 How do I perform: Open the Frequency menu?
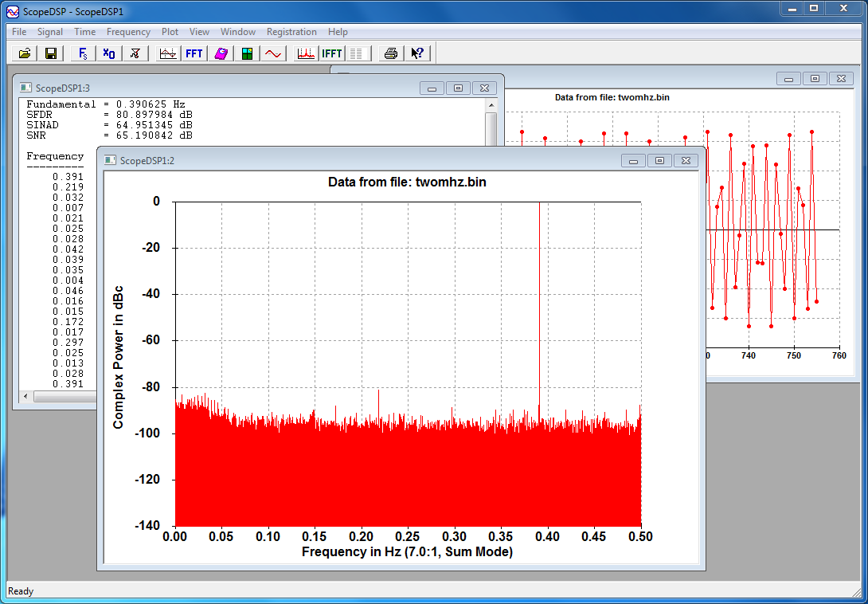point(128,32)
